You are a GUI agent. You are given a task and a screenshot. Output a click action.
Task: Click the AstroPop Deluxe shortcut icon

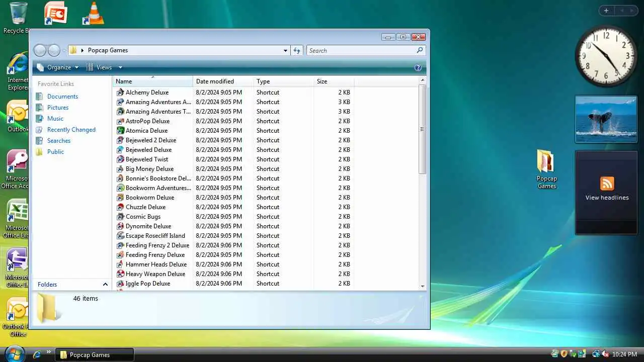pyautogui.click(x=120, y=121)
